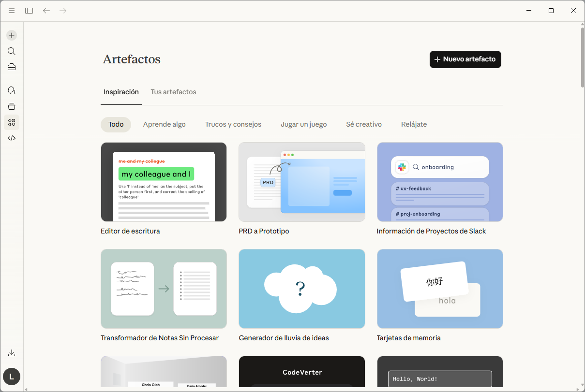Open chats speech bubble icon

[x=12, y=90]
